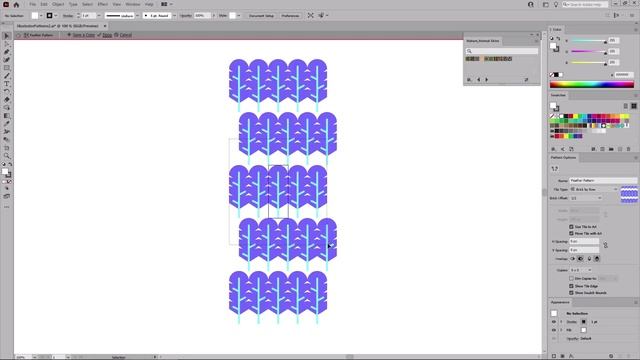Screen dimensions: 640x360
Task: Click Cancel pattern editing
Action: point(126,35)
